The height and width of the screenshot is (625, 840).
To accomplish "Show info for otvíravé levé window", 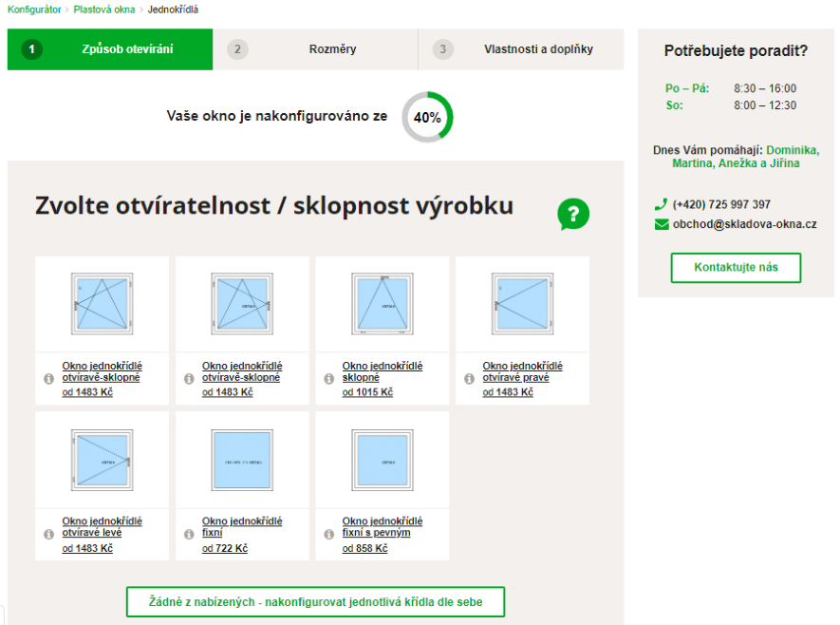I will [48, 534].
